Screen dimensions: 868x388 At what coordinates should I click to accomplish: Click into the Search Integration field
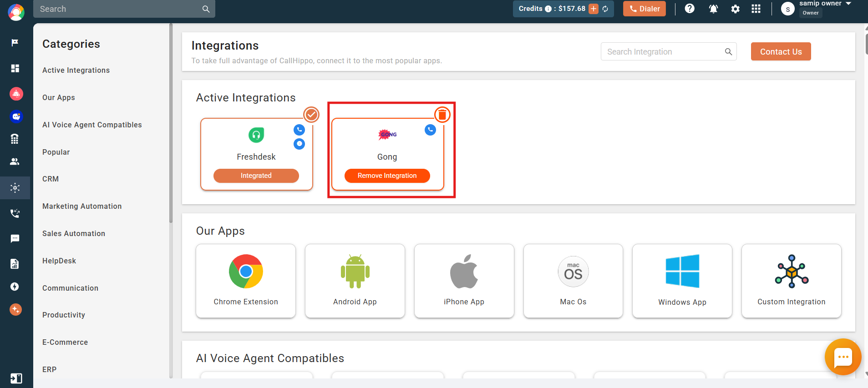coord(668,52)
